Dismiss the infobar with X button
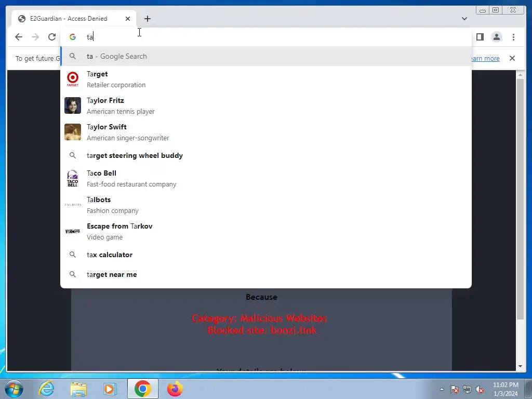 coord(512,58)
